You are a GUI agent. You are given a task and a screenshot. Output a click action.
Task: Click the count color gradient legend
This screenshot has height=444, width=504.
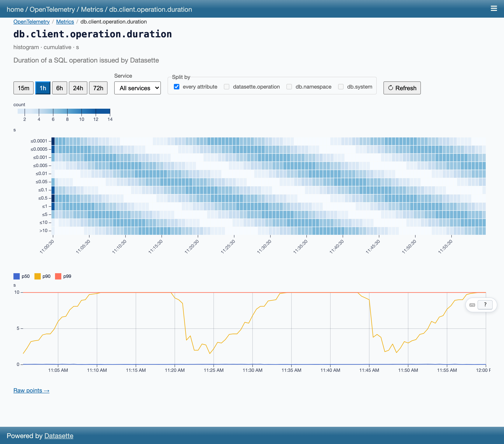pyautogui.click(x=64, y=111)
